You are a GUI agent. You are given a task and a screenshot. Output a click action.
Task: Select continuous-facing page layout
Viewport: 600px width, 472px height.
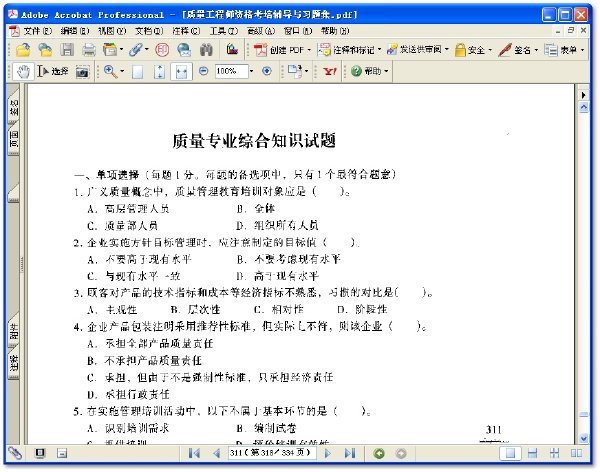(554, 453)
